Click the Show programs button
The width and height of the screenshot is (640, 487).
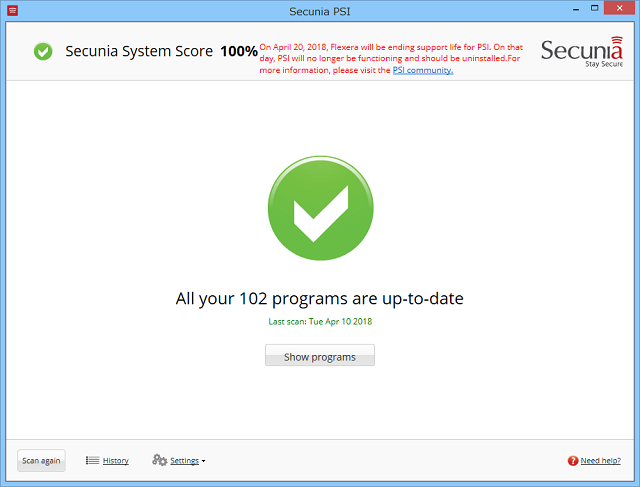click(x=320, y=355)
